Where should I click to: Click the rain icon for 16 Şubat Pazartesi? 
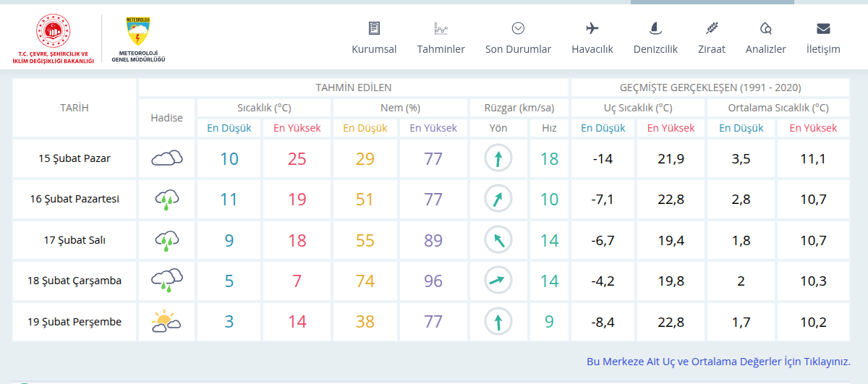pos(166,200)
